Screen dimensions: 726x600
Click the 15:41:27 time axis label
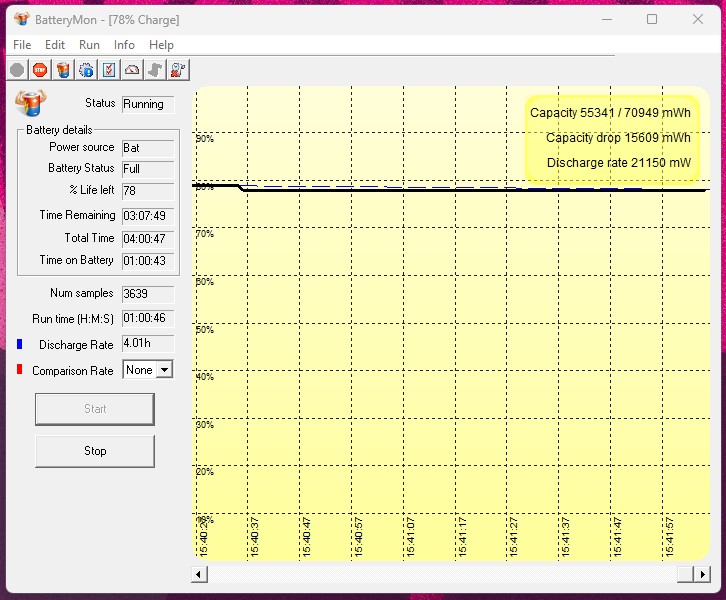click(513, 538)
